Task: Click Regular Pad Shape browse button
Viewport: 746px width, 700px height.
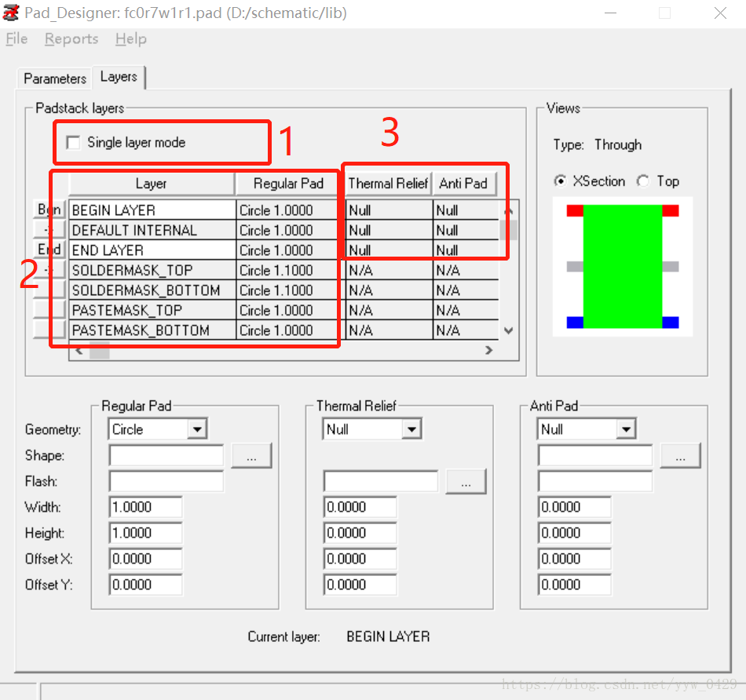Action: [252, 456]
